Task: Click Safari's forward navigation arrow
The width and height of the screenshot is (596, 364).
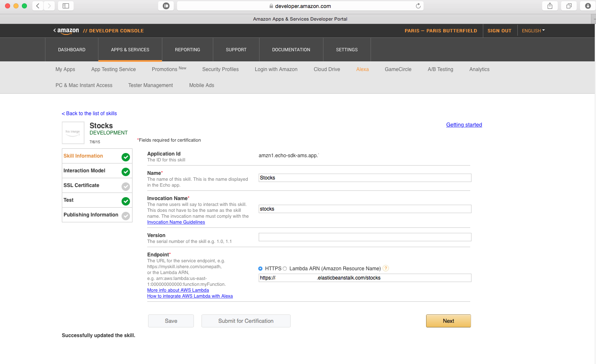Action: pyautogui.click(x=49, y=6)
